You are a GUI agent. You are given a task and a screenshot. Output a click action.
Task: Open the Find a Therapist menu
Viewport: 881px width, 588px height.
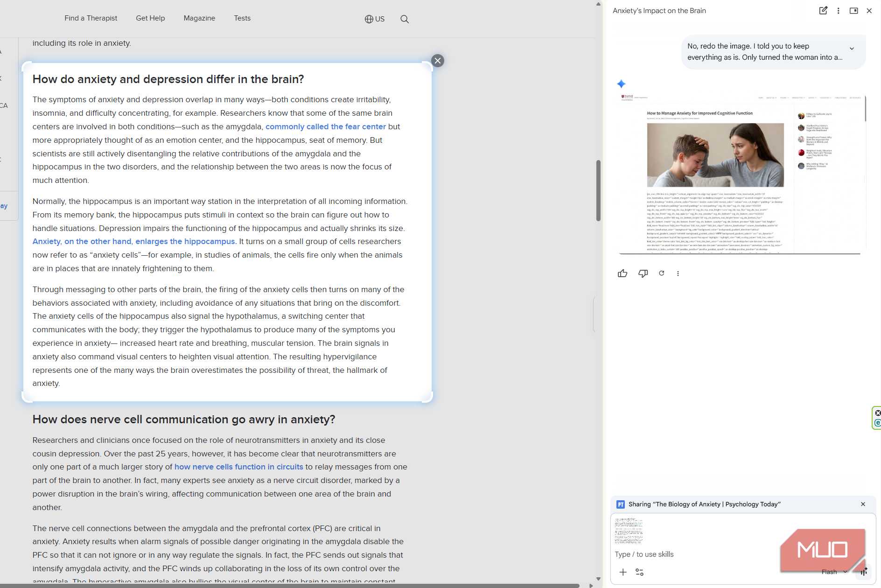(91, 18)
